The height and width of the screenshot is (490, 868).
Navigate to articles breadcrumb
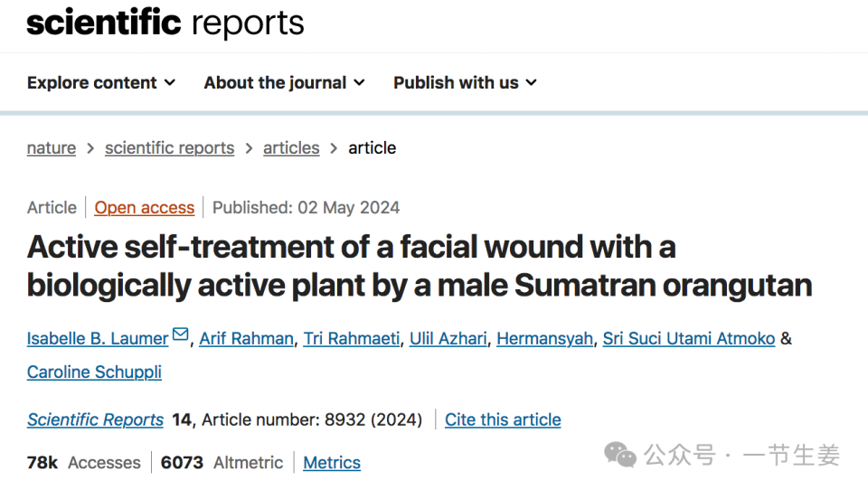click(x=291, y=148)
